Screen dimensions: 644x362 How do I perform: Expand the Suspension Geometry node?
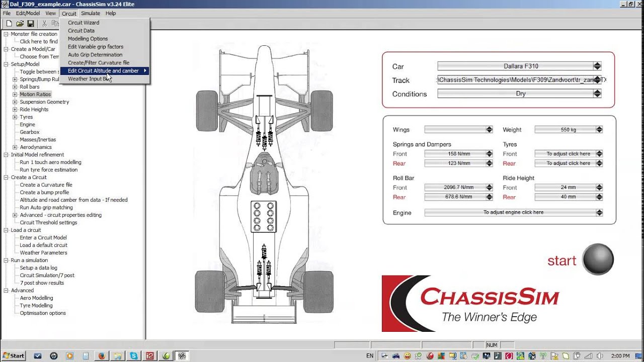(15, 102)
